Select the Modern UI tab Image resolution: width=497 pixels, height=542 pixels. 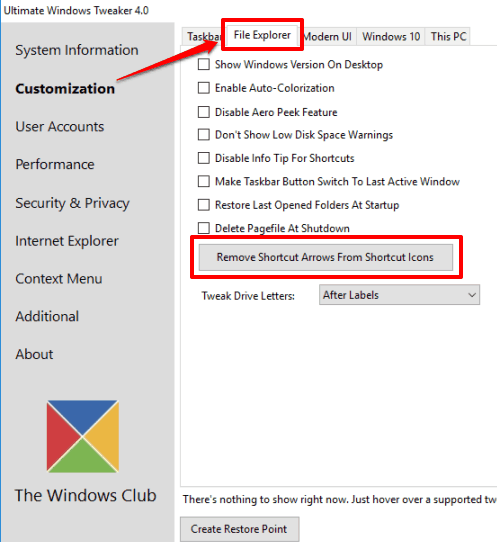tap(328, 36)
